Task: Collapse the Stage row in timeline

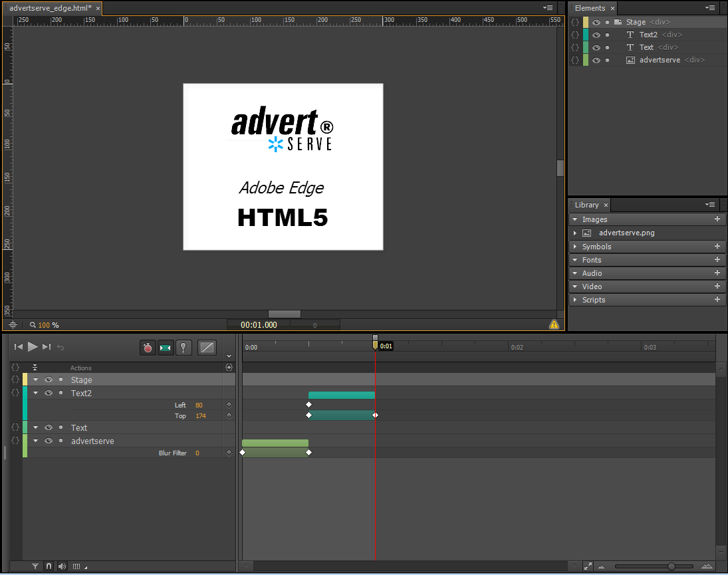Action: [35, 380]
